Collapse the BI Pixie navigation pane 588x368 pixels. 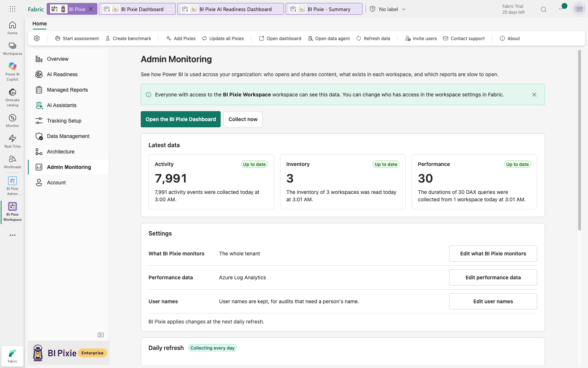(101, 335)
